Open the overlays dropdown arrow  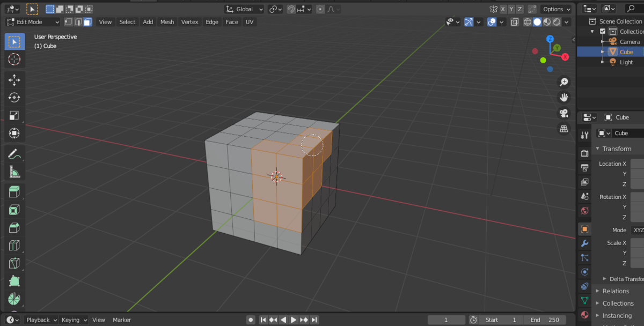pos(502,22)
